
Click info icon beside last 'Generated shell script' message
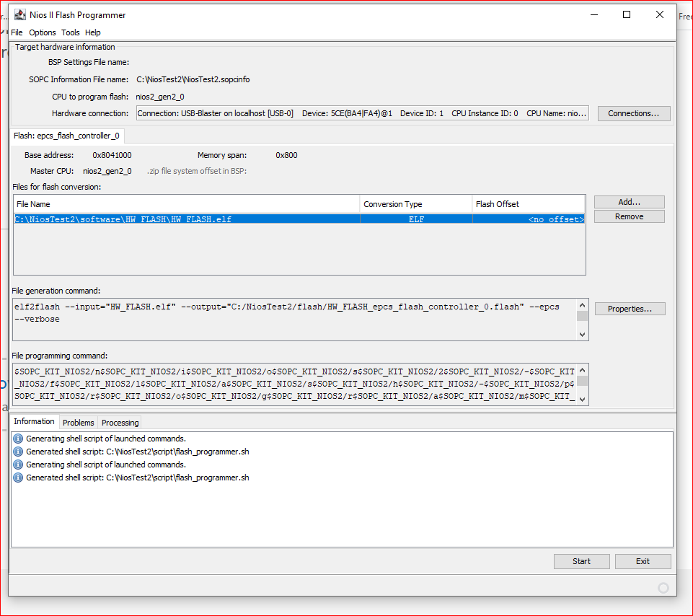[18, 478]
